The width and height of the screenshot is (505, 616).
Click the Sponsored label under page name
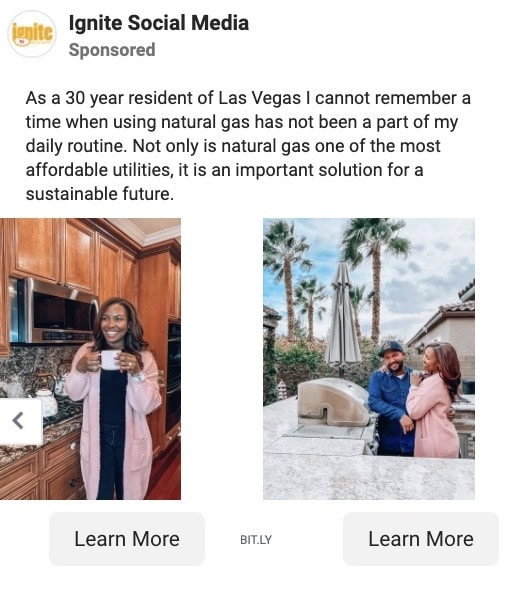[x=112, y=50]
